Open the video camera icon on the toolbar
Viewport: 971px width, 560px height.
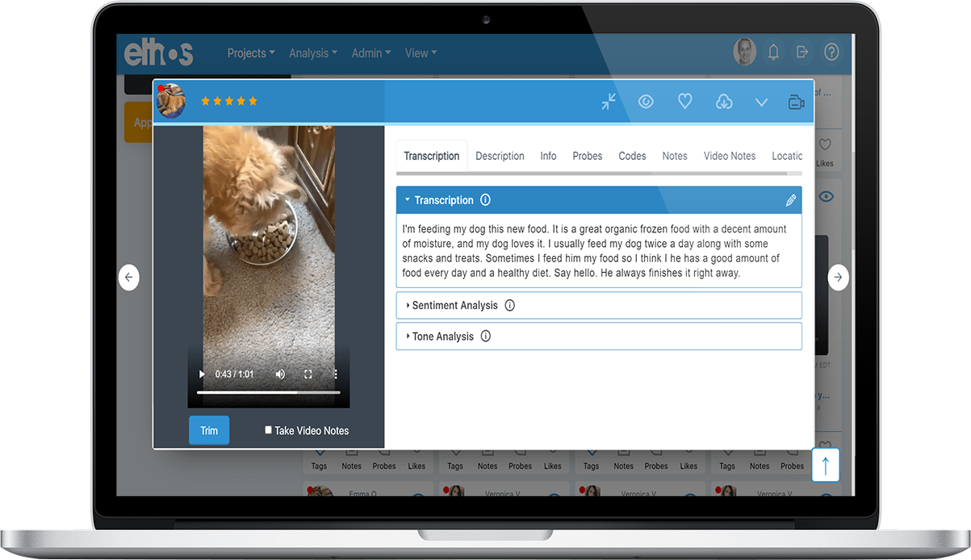[x=796, y=102]
